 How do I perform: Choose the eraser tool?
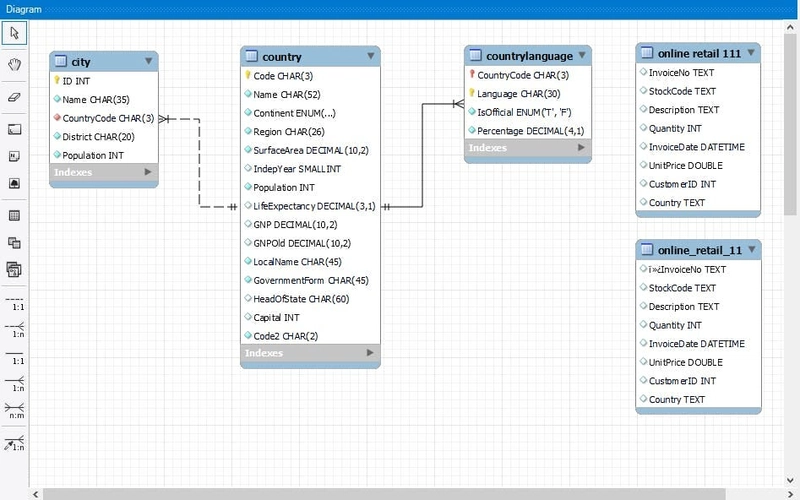[14, 98]
